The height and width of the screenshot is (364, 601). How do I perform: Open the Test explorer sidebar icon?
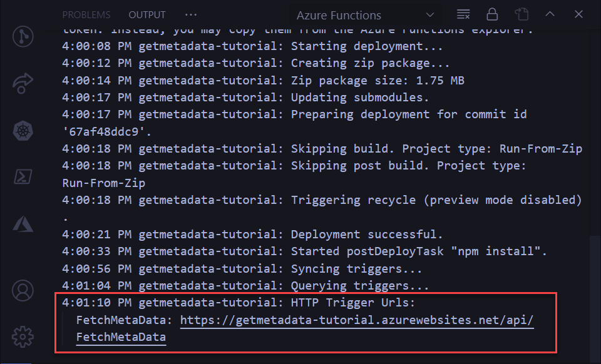click(x=23, y=36)
